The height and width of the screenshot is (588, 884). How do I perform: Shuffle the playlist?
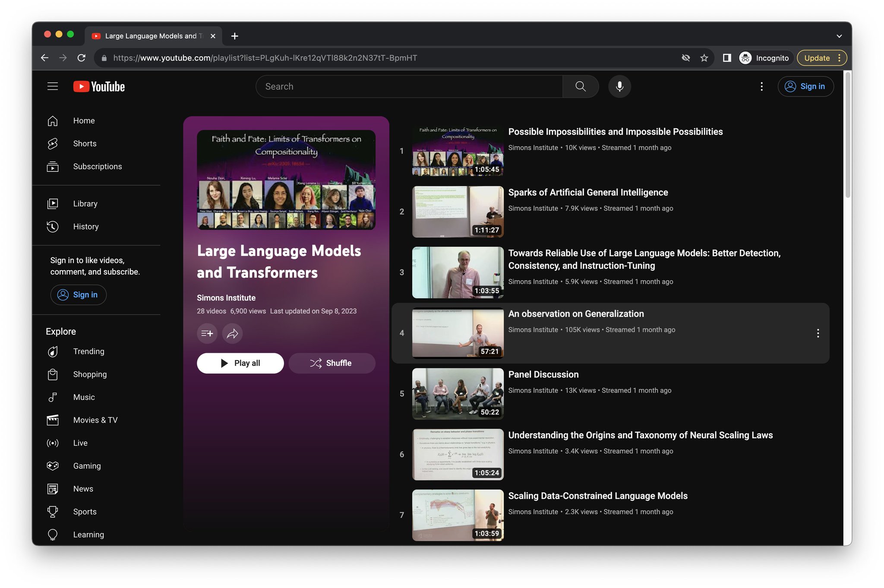(331, 363)
